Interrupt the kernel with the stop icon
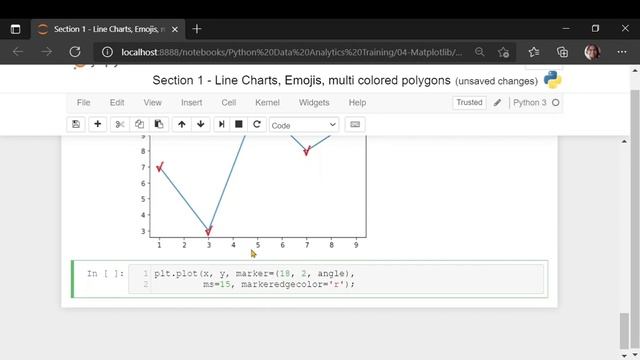 click(x=239, y=124)
